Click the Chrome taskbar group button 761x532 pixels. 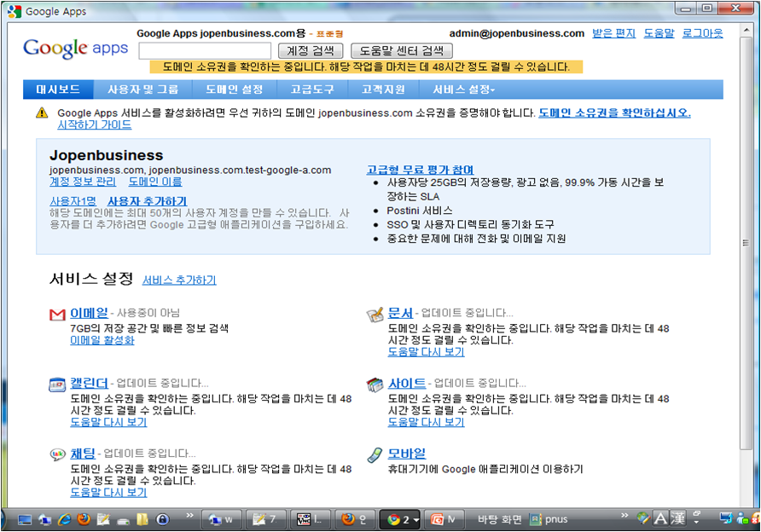401,519
